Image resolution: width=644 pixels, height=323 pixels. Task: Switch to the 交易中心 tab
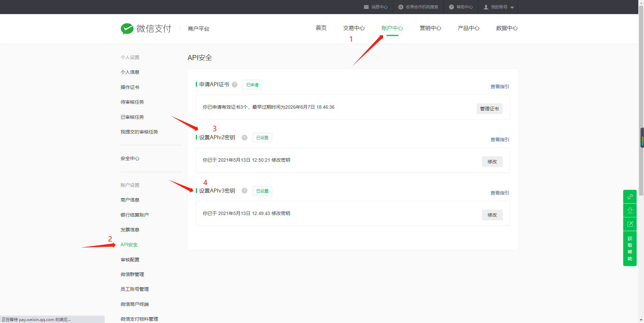[354, 28]
